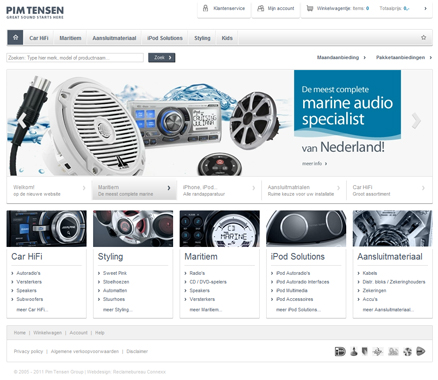Click the home icon in the navigation bar
Screen dimensions: 438x380
15,37
